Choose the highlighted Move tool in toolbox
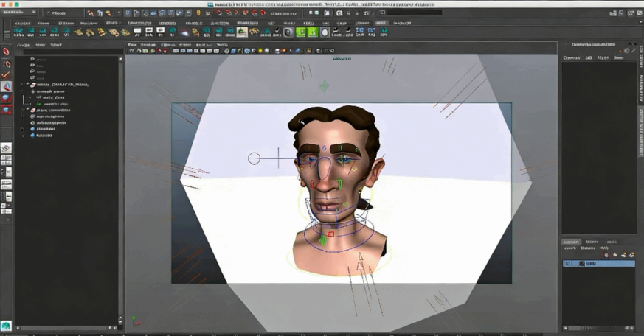 [7, 87]
